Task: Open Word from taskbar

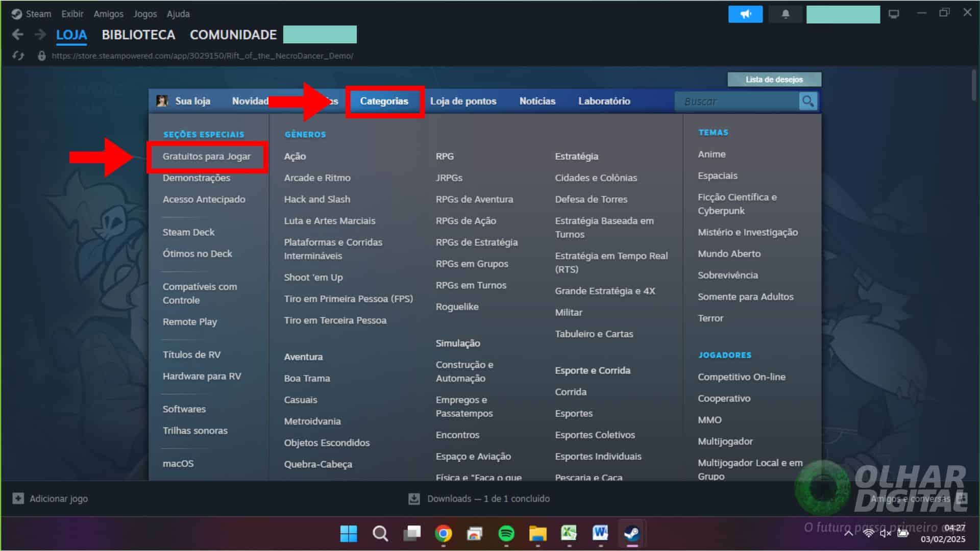Action: pos(601,534)
